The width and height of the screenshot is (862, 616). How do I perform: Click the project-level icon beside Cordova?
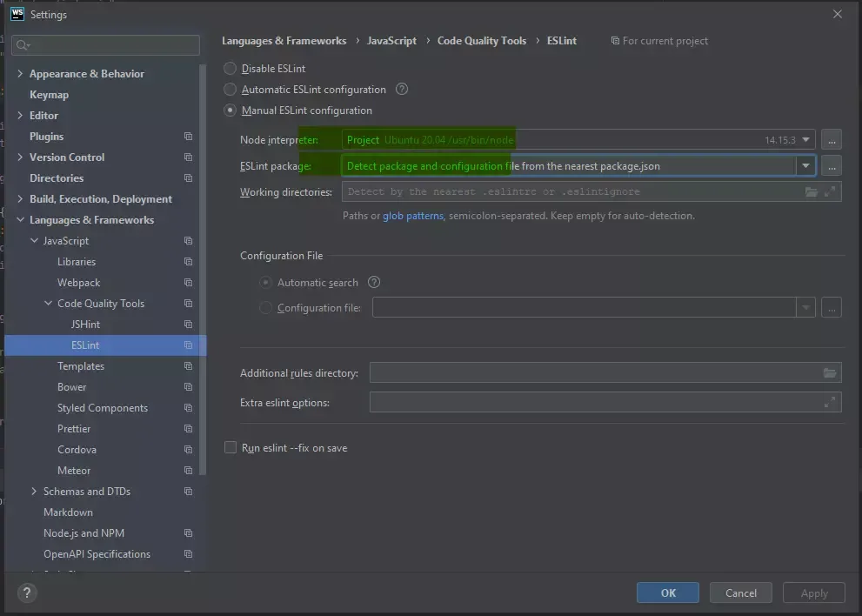click(x=188, y=450)
